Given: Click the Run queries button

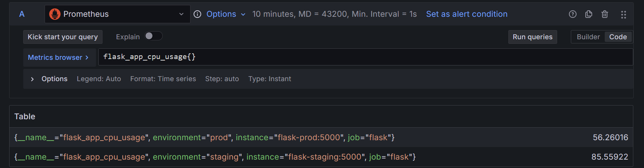Looking at the screenshot, I should click(x=532, y=37).
